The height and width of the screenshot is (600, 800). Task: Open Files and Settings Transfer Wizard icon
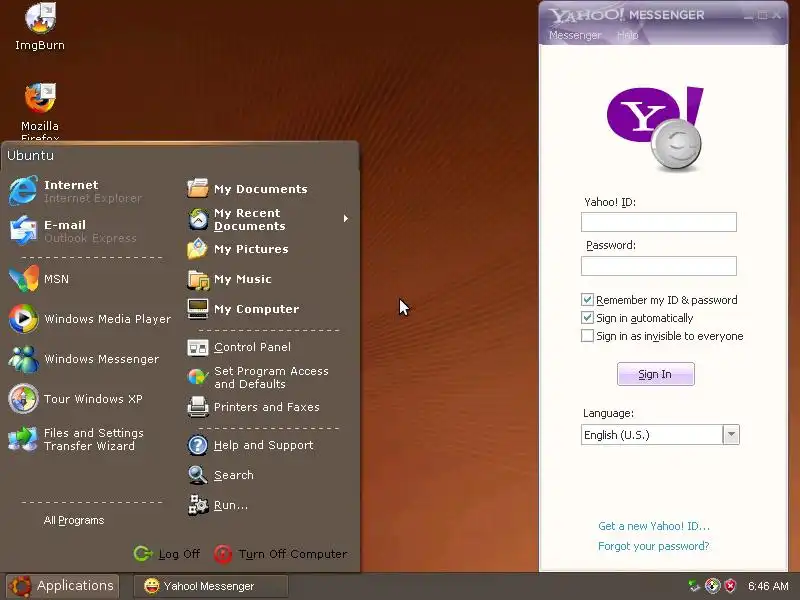[x=23, y=439]
